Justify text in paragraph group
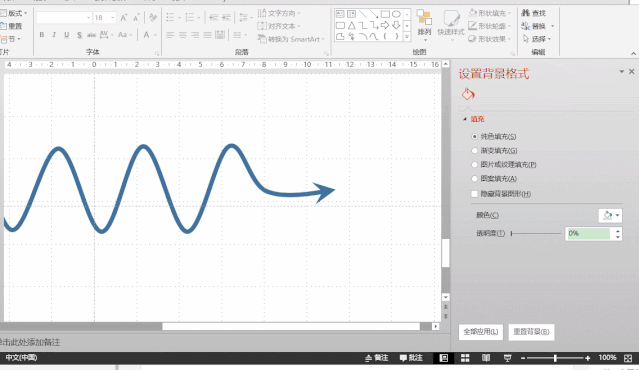 click(207, 35)
